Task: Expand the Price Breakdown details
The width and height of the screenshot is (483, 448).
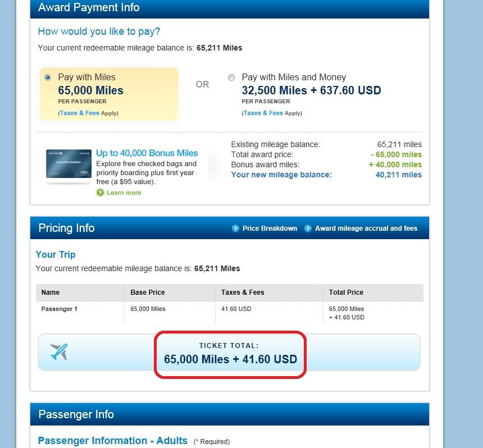Action: coord(270,228)
